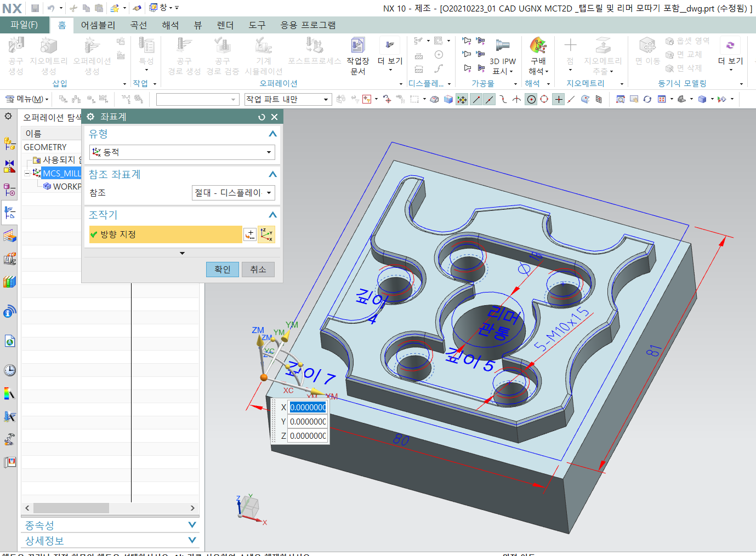Open the 메뉴(M) menu button

pos(27,99)
